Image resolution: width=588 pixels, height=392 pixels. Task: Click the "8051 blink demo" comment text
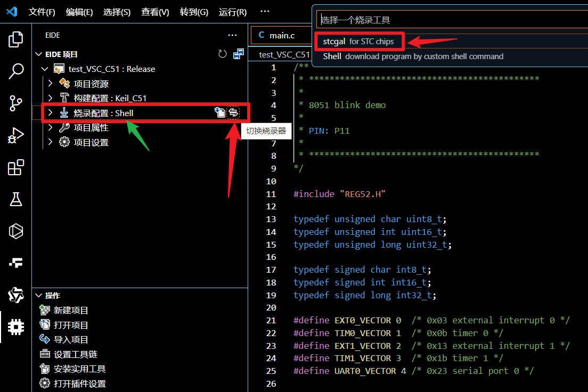[347, 105]
